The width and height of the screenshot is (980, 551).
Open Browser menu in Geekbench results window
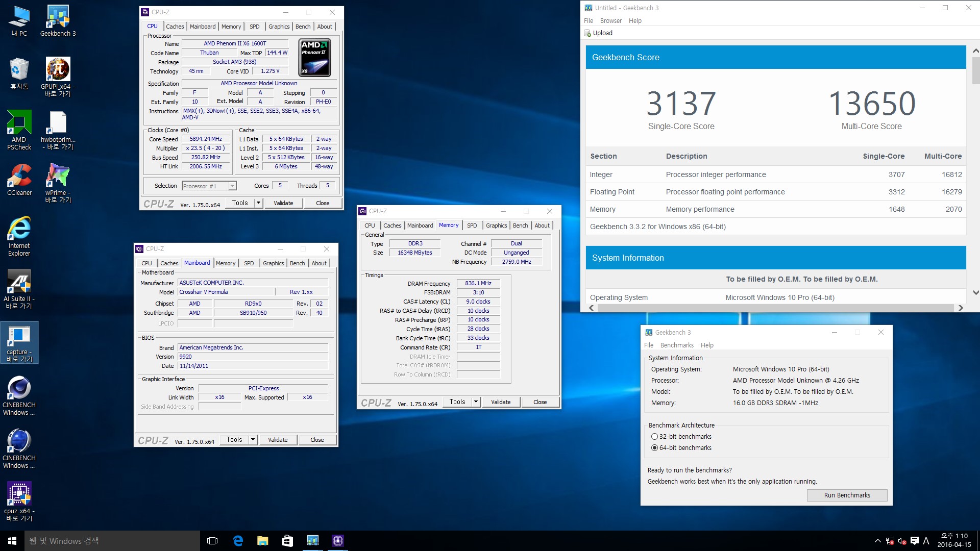pos(610,21)
